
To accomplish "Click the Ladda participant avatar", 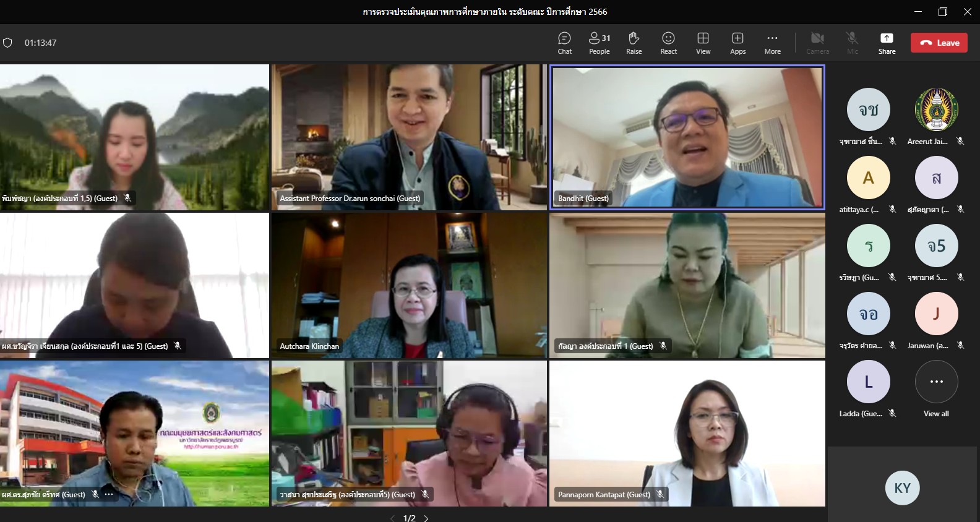I will click(868, 382).
